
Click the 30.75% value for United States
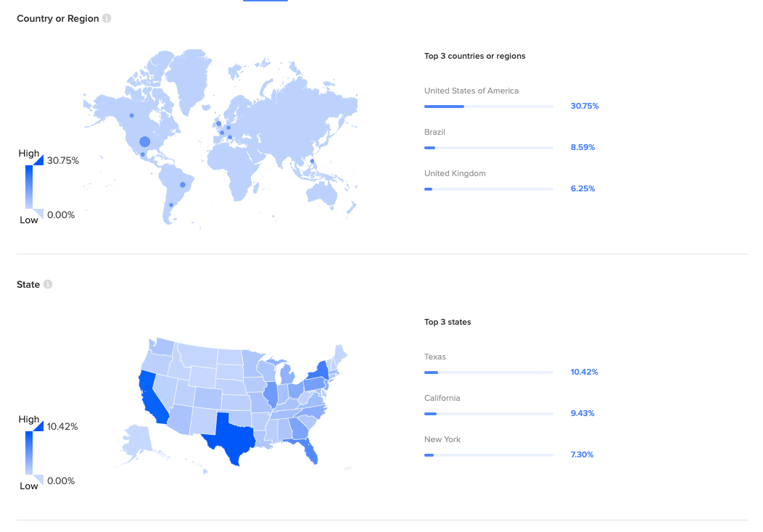[x=585, y=106]
